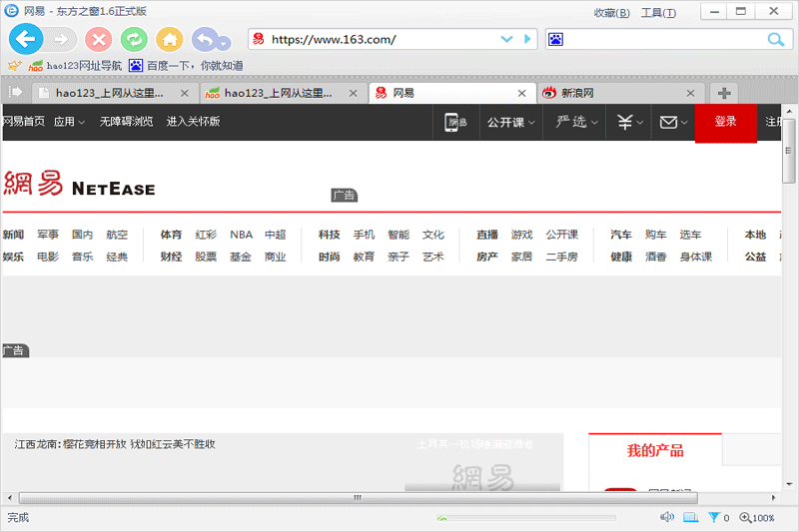
Task: Expand the 应用 dropdown in NetEase top bar
Action: pyautogui.click(x=69, y=122)
